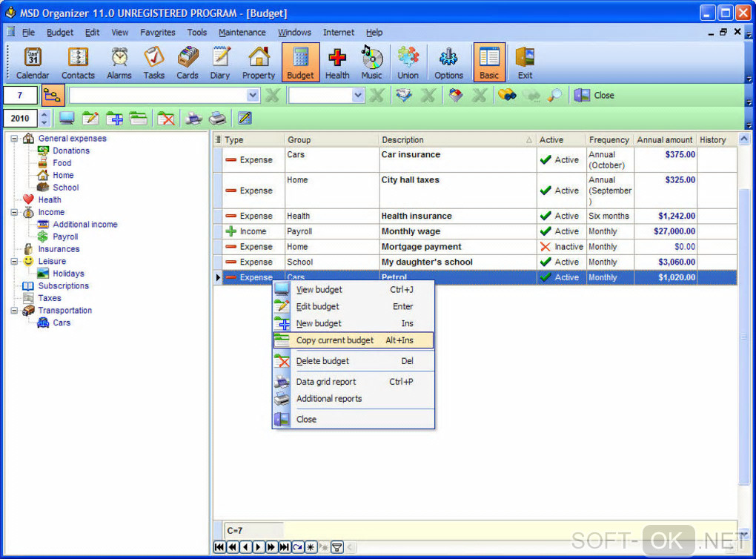
Task: Open the Contacts module
Action: click(78, 63)
